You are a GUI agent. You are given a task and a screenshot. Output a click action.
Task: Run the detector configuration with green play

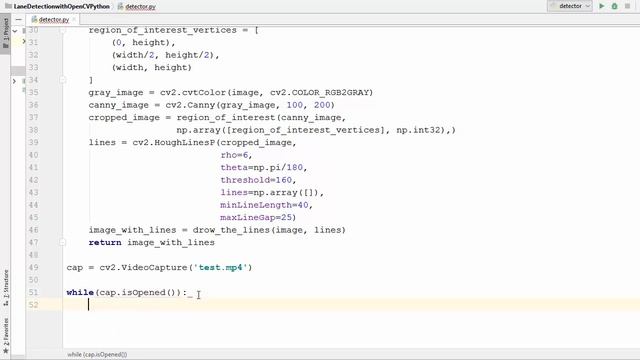pos(601,6)
